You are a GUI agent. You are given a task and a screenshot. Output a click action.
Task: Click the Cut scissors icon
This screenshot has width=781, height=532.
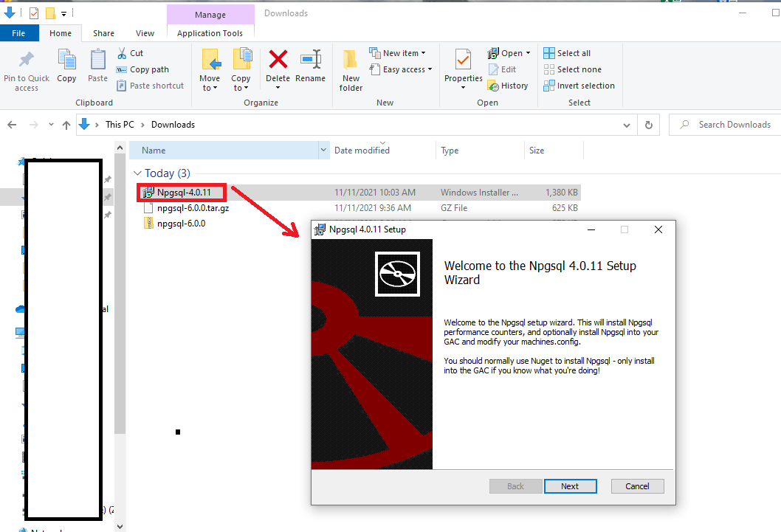coord(122,53)
